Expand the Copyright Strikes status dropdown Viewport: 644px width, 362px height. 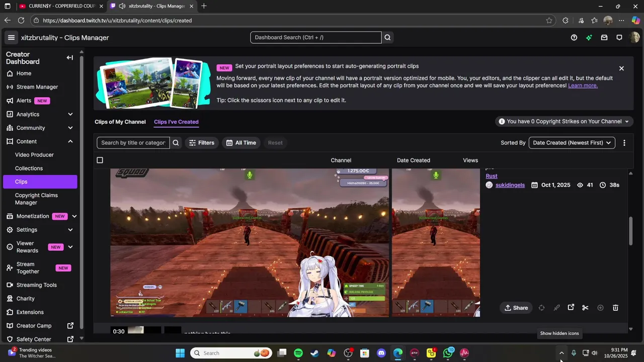point(564,122)
